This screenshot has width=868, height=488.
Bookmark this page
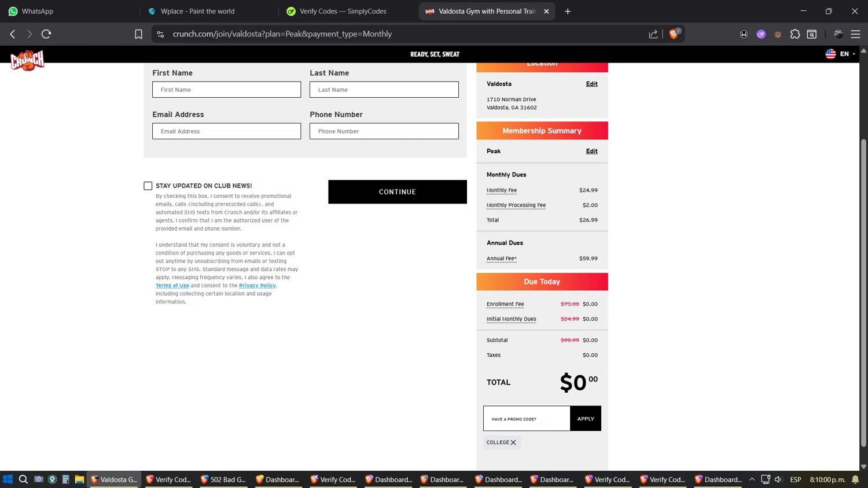pos(138,34)
